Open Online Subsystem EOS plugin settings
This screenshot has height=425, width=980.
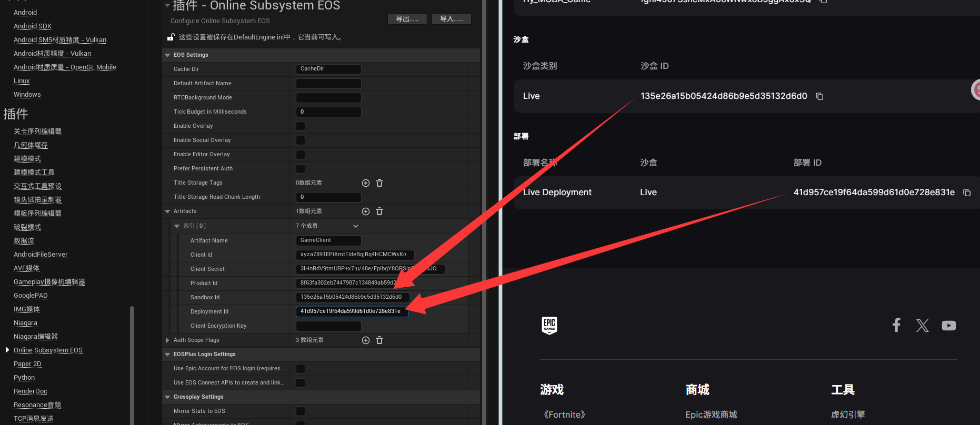pos(48,350)
